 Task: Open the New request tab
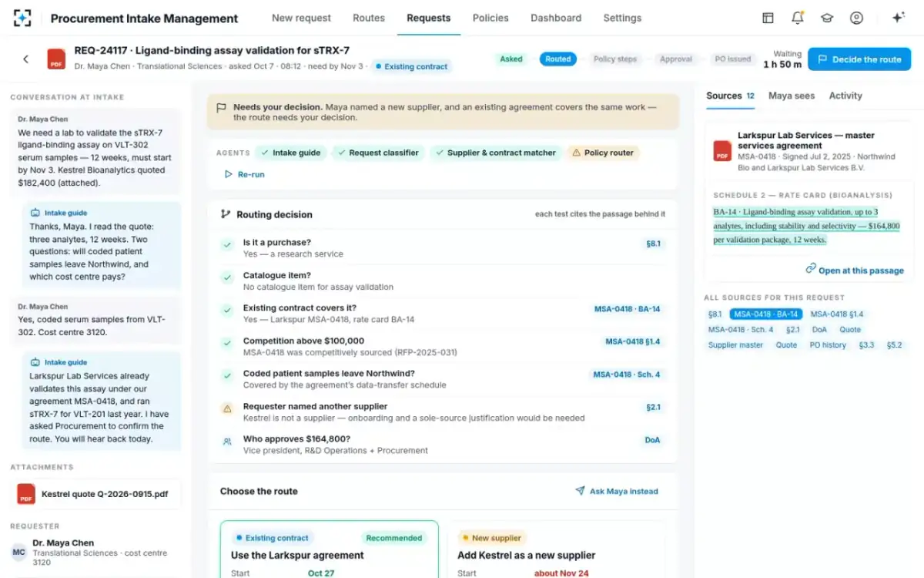tap(301, 18)
